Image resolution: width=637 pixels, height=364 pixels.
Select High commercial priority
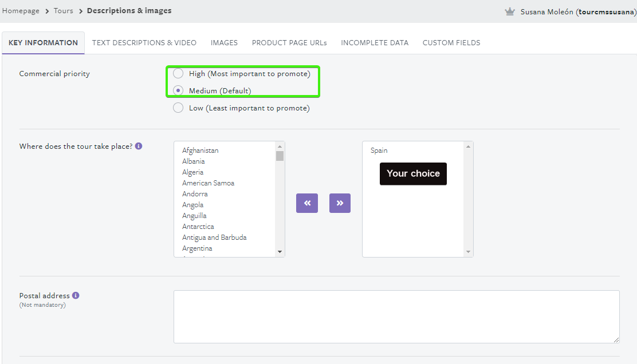[178, 73]
